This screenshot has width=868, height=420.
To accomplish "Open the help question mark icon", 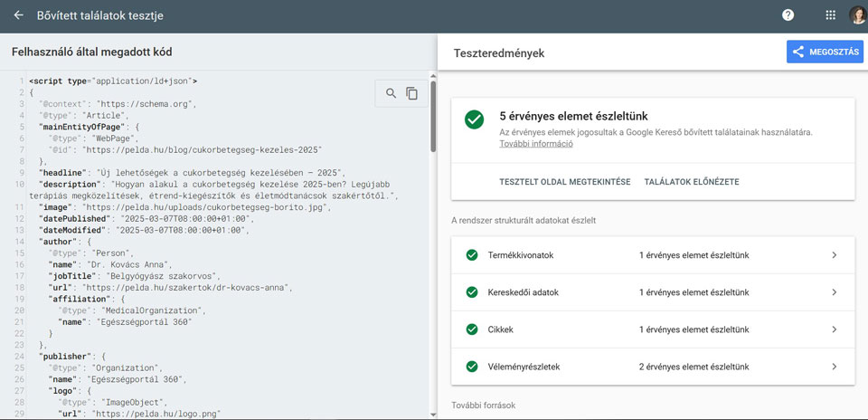I will click(788, 15).
